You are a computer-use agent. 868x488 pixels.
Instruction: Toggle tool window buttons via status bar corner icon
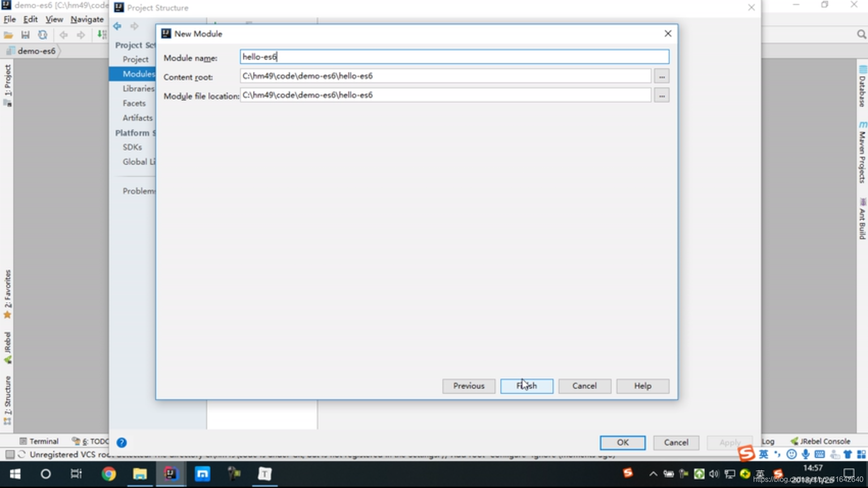click(x=9, y=454)
